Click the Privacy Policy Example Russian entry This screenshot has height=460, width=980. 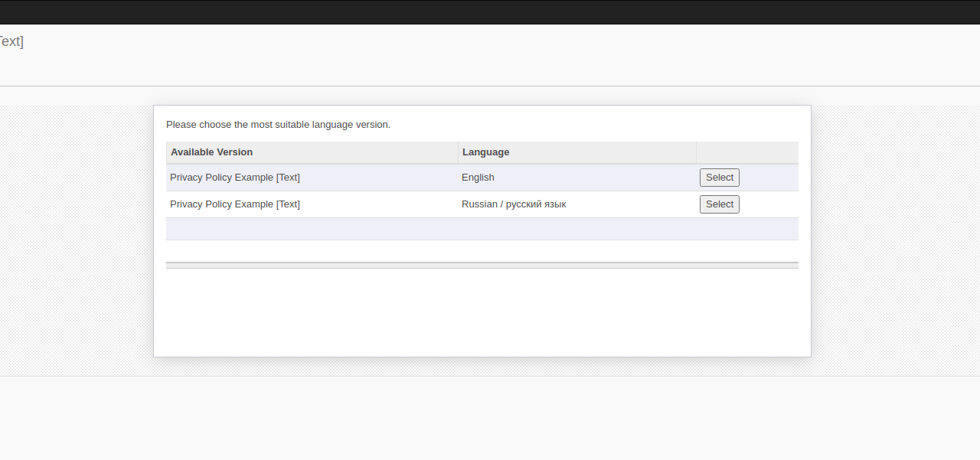coord(222,204)
